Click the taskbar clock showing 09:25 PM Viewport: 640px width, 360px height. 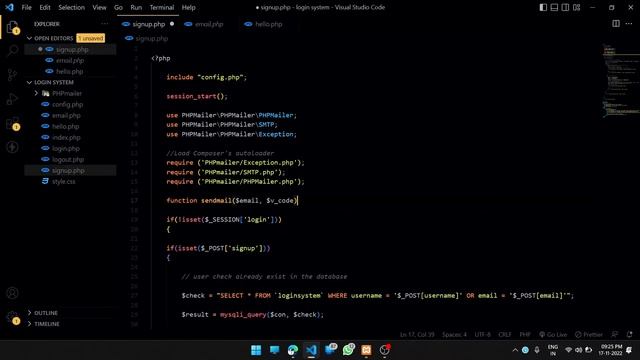pyautogui.click(x=611, y=350)
